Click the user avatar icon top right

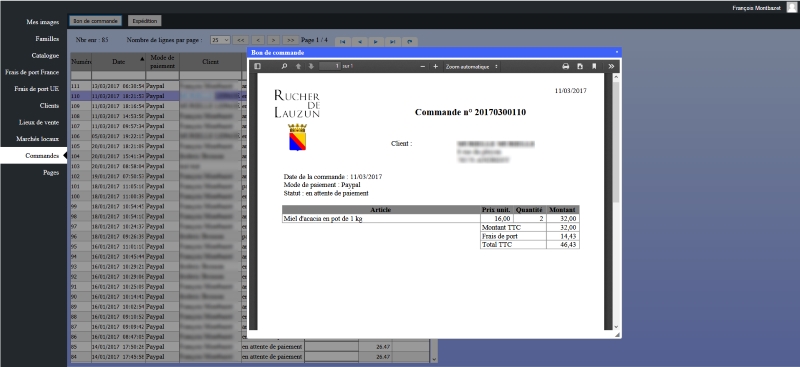[x=791, y=7]
